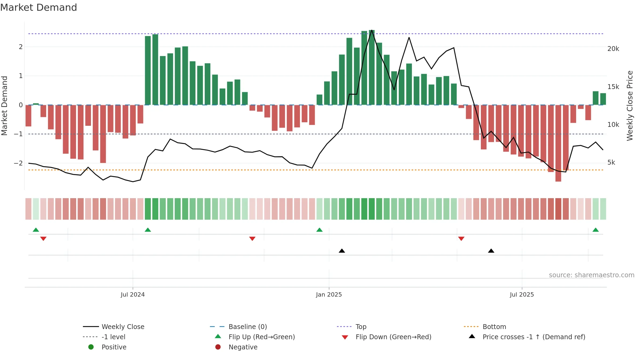Click Price crosses -1 legend label

tap(534, 337)
